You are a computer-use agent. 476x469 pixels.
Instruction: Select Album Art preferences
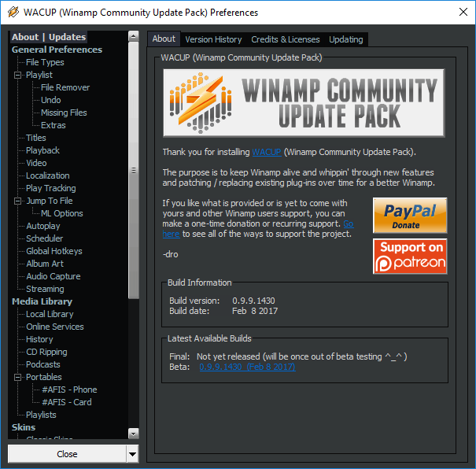[x=45, y=264]
